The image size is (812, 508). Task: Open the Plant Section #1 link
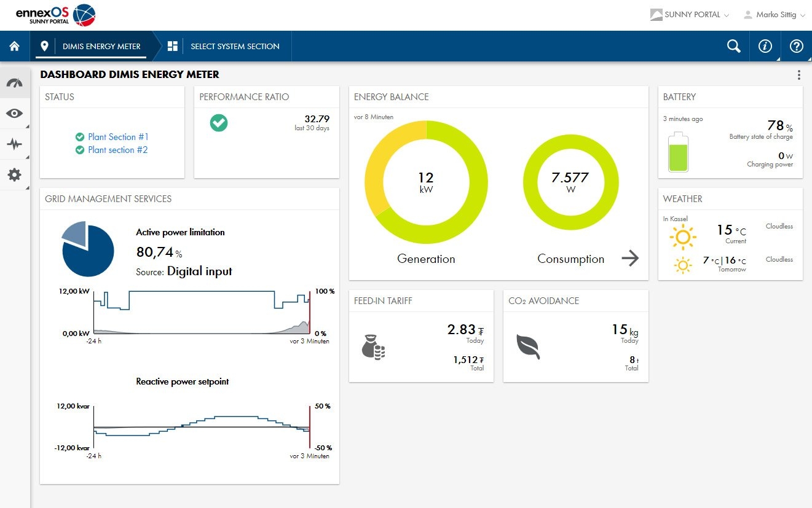(117, 137)
